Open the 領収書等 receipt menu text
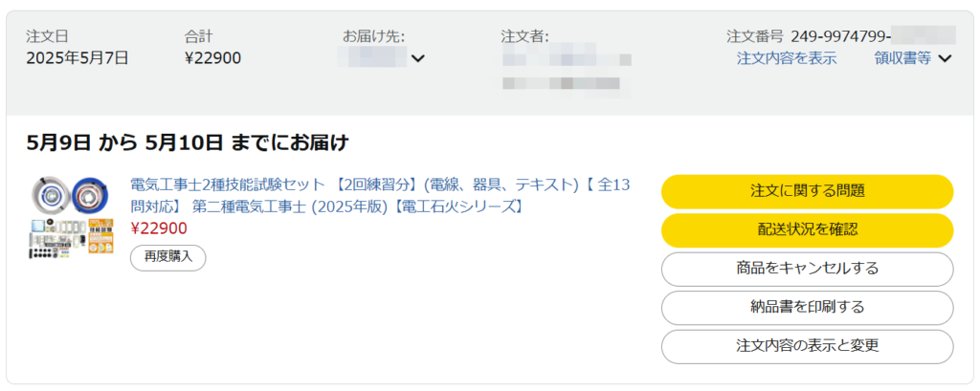 pyautogui.click(x=902, y=58)
